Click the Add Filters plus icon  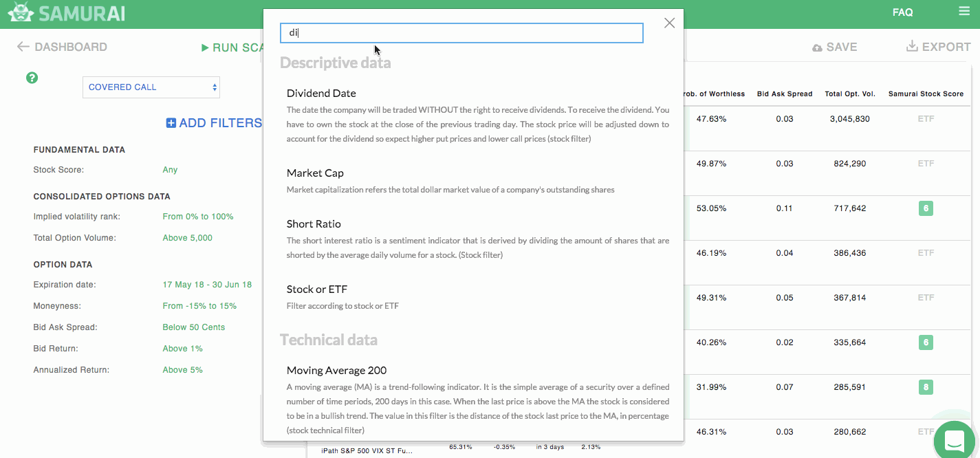pyautogui.click(x=171, y=123)
